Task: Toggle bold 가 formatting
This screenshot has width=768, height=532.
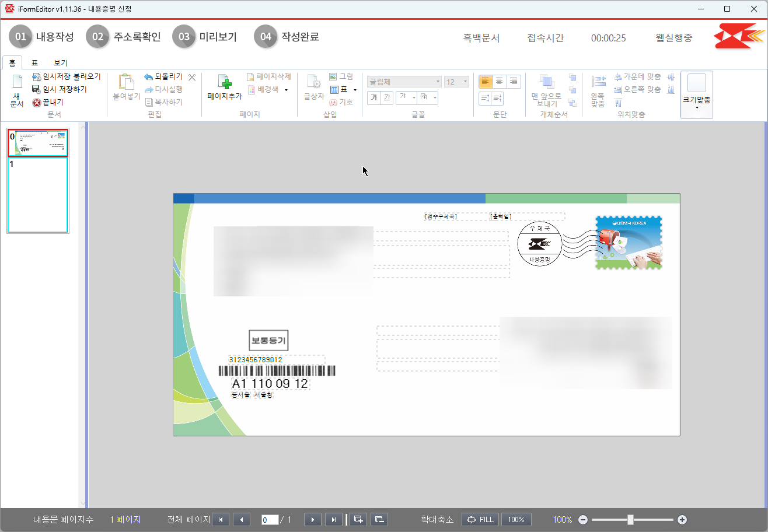Action: click(373, 98)
